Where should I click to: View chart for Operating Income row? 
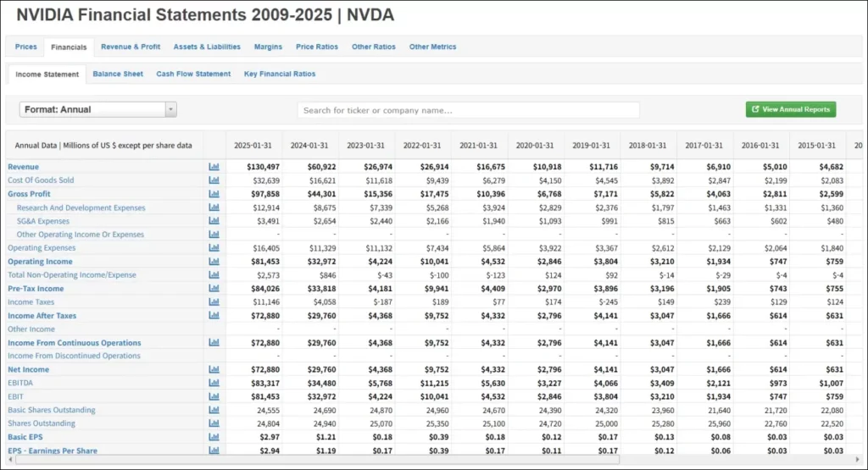click(x=214, y=261)
